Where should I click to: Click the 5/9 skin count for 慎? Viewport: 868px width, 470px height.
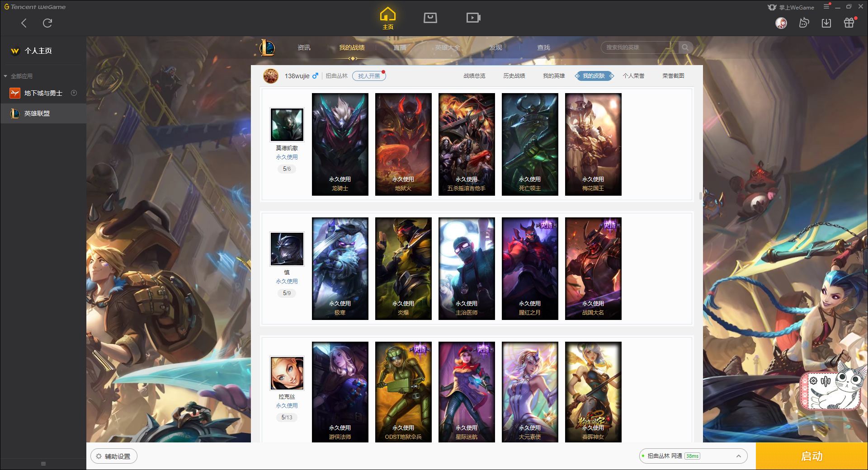pyautogui.click(x=287, y=293)
